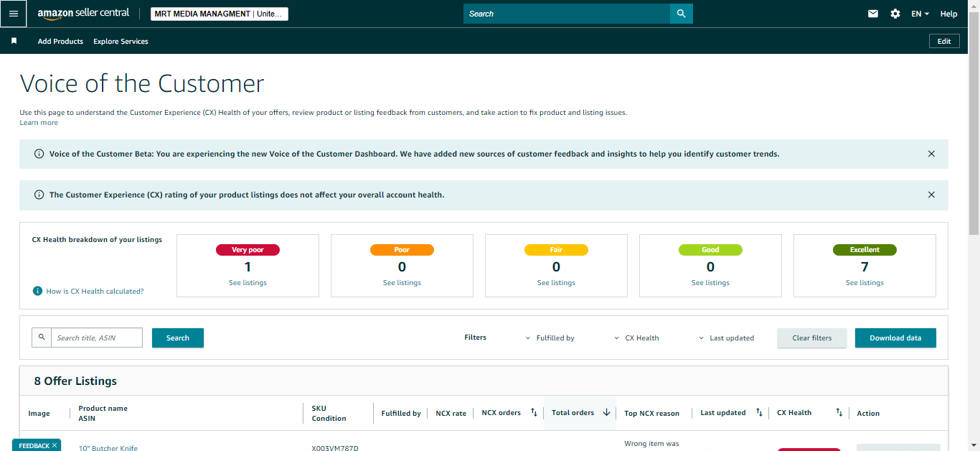
Task: Open the EN language dropdown
Action: (920, 14)
